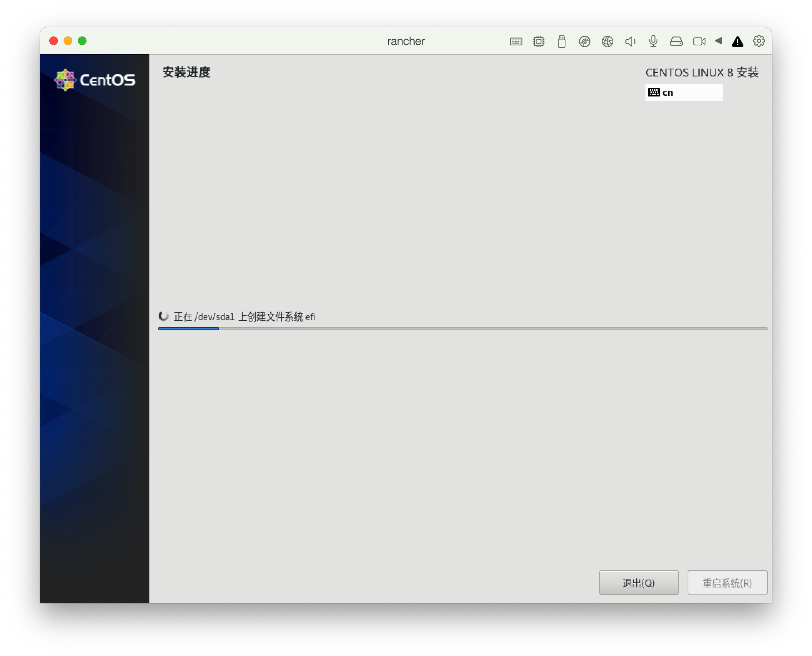Click the 退出(Q) quit button
The width and height of the screenshot is (812, 656).
pyautogui.click(x=639, y=583)
